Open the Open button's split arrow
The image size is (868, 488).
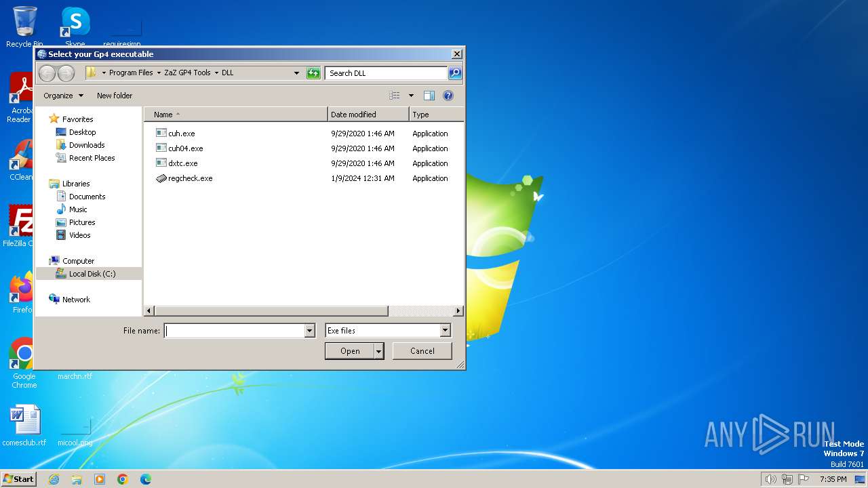(x=378, y=351)
